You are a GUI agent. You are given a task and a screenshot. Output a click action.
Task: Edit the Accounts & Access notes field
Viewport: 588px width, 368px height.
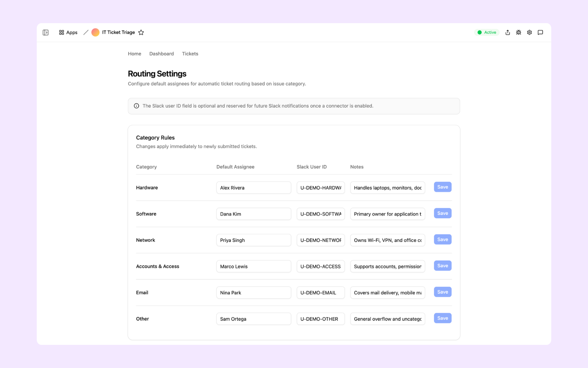point(388,266)
